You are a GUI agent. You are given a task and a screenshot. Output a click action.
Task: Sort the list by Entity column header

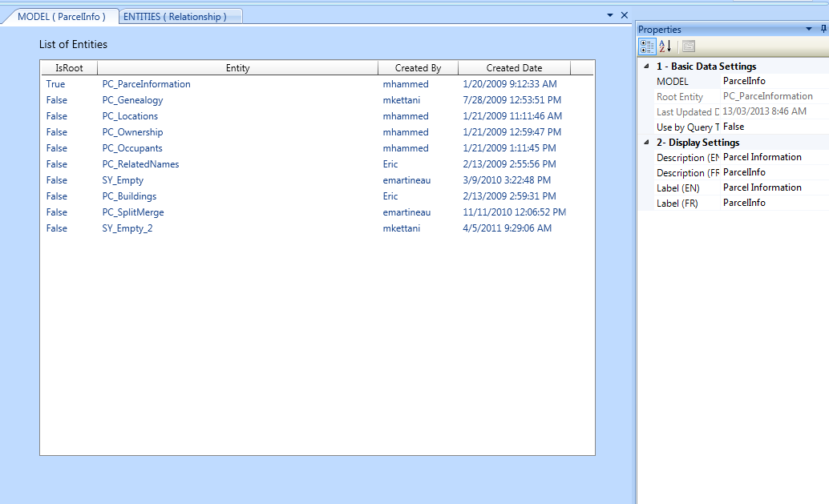click(237, 68)
